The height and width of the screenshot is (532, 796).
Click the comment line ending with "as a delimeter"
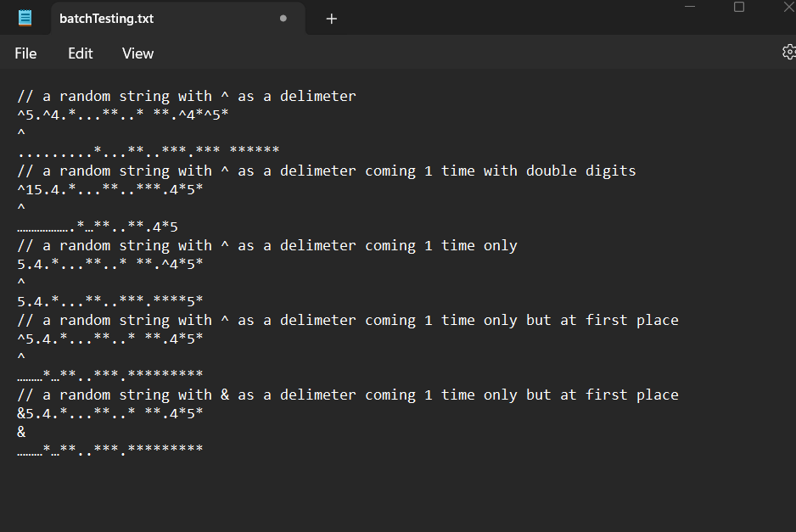(x=187, y=96)
